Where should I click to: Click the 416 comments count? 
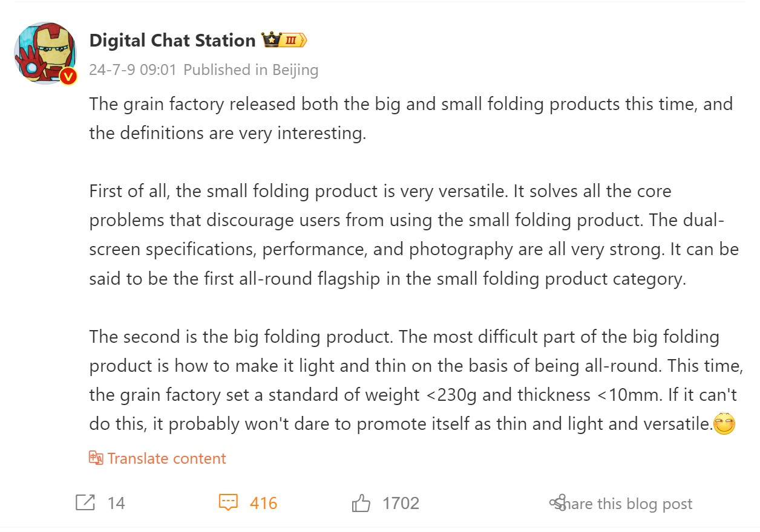[263, 503]
